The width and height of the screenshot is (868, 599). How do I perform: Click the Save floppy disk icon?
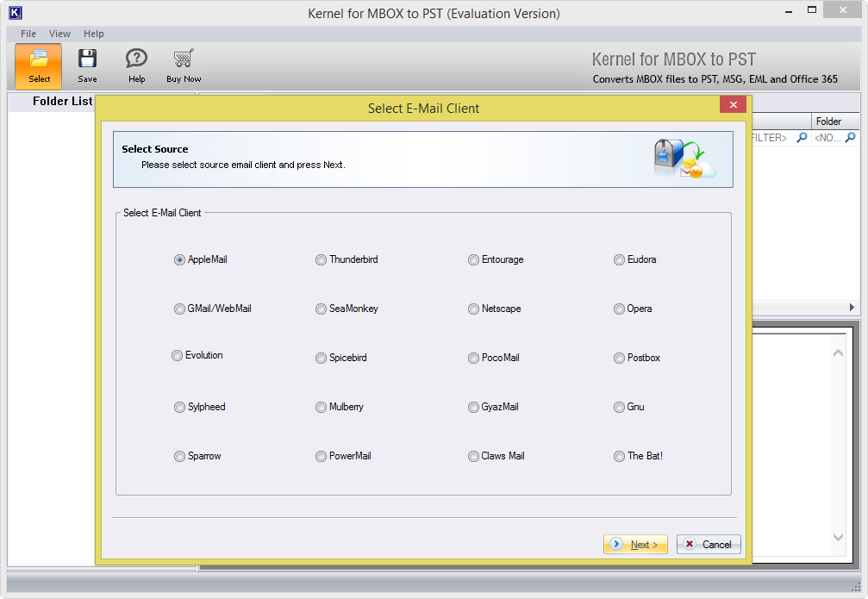coord(87,59)
